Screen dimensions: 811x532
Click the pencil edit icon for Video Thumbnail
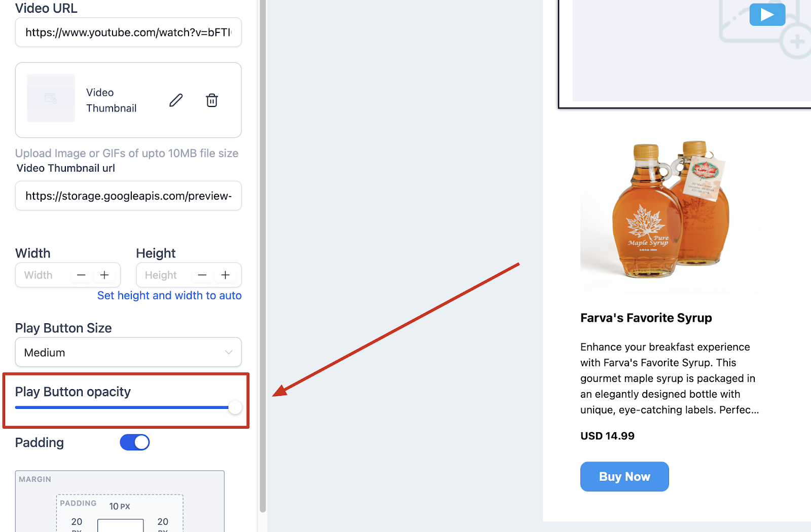click(x=176, y=100)
